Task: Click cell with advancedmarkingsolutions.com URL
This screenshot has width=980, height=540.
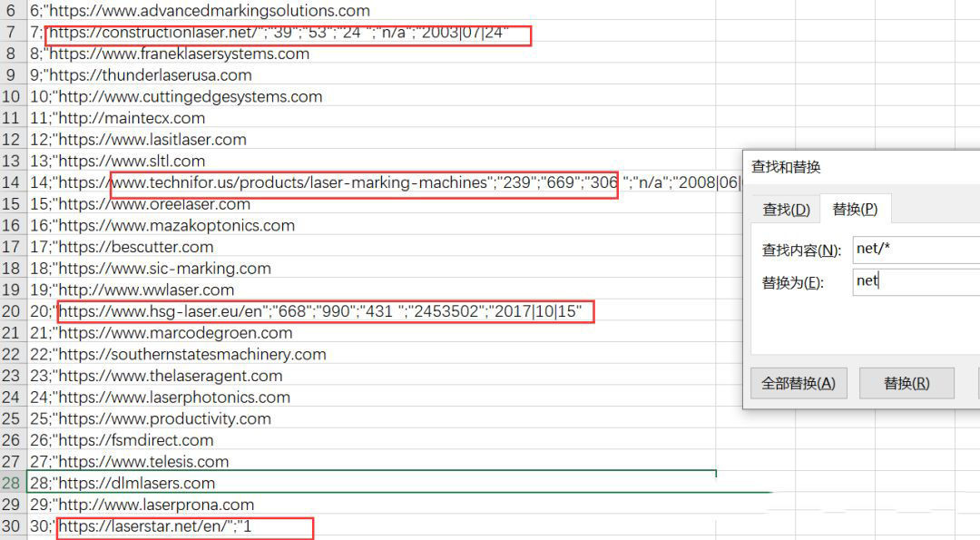Action: coord(372,11)
